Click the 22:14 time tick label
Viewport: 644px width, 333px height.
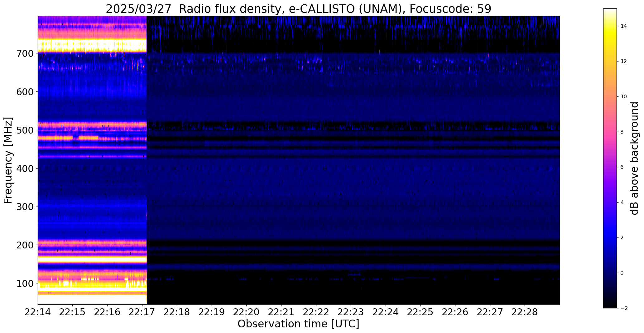pos(38,312)
